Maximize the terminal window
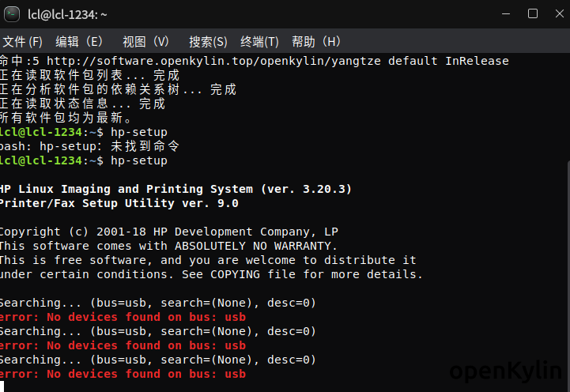Image resolution: width=570 pixels, height=392 pixels. pos(533,13)
